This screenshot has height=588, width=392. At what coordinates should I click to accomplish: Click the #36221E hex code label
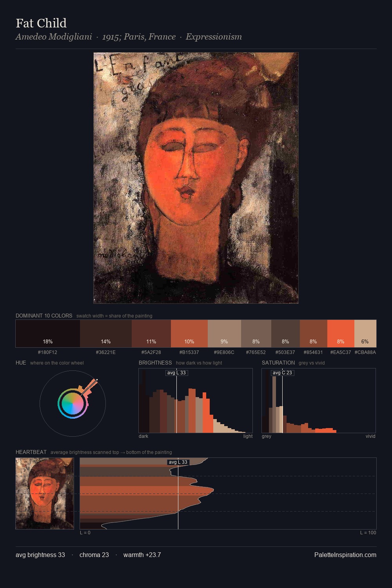click(x=106, y=352)
